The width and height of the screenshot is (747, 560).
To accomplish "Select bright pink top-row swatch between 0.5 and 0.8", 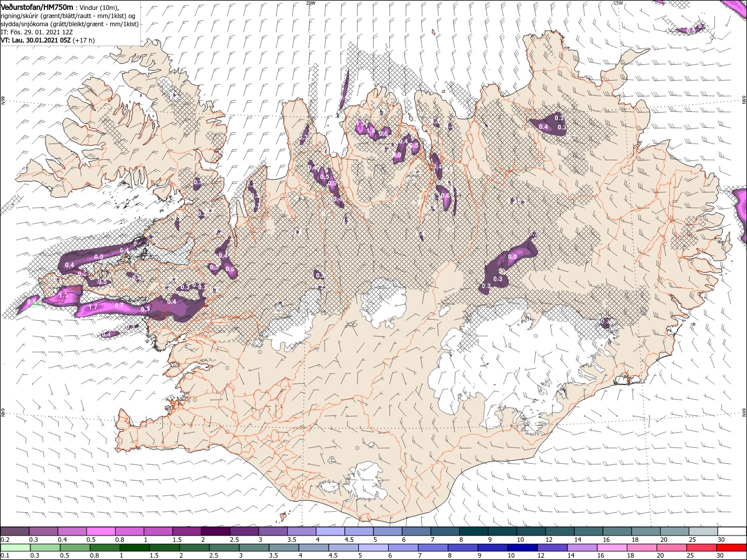I will point(101,531).
